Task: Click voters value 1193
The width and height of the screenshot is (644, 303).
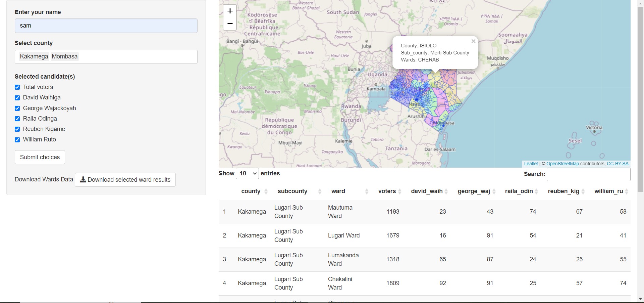Action: [393, 212]
